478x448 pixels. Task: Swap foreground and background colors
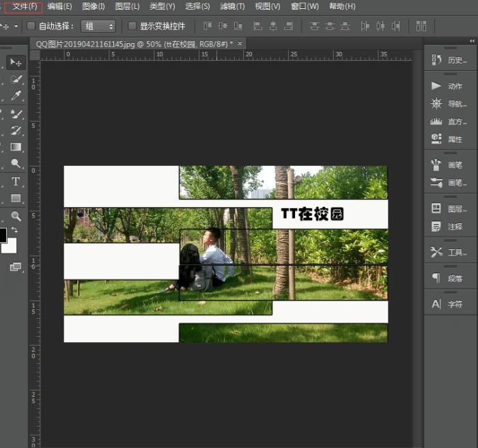point(14,229)
